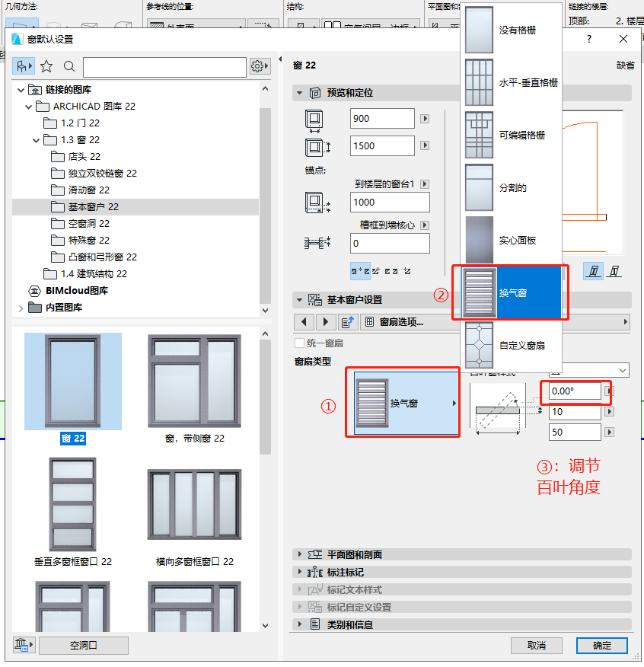Click the transfer settings icon with blue arrow
Viewport: 644px width, 667px height.
[348, 321]
